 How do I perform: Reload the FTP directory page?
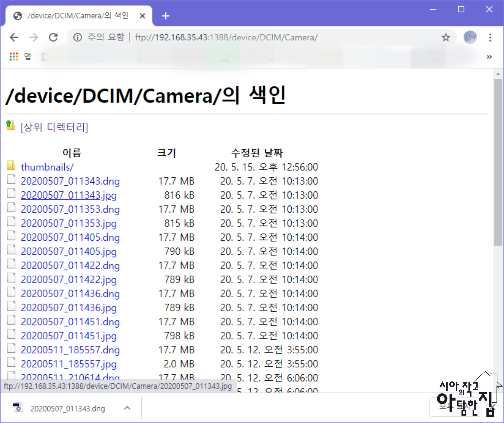tap(53, 38)
